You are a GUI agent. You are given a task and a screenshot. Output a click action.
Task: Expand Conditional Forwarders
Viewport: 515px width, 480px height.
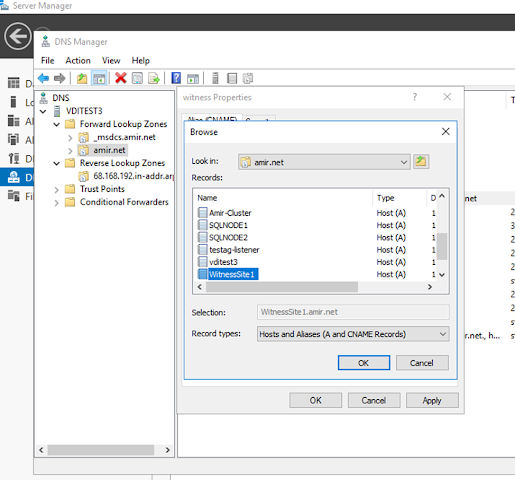pos(57,203)
